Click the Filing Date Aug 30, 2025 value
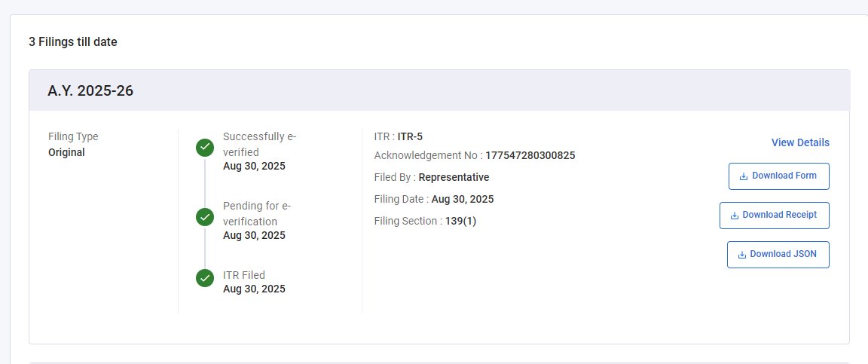 (x=462, y=200)
